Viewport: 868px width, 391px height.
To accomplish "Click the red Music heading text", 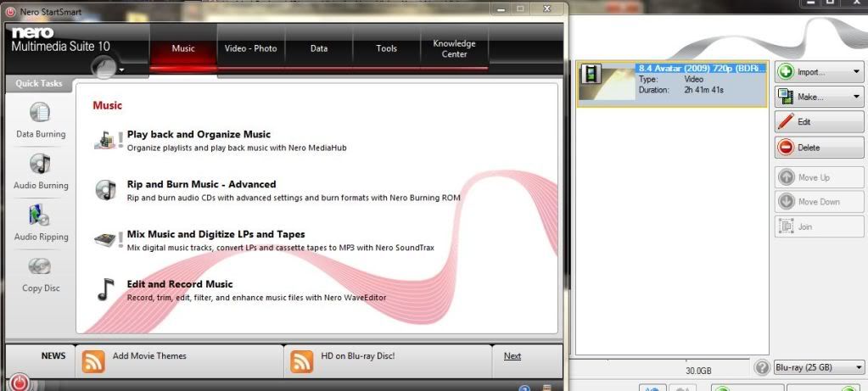I will coord(108,105).
